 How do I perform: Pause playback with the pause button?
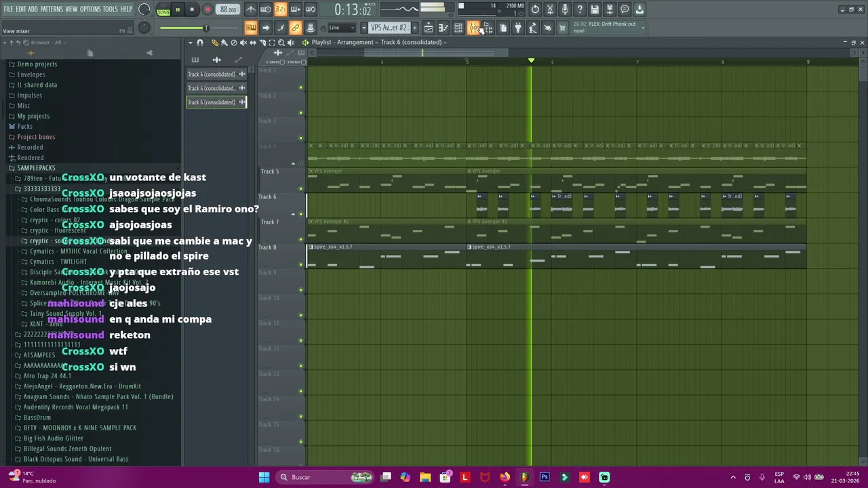pyautogui.click(x=178, y=10)
